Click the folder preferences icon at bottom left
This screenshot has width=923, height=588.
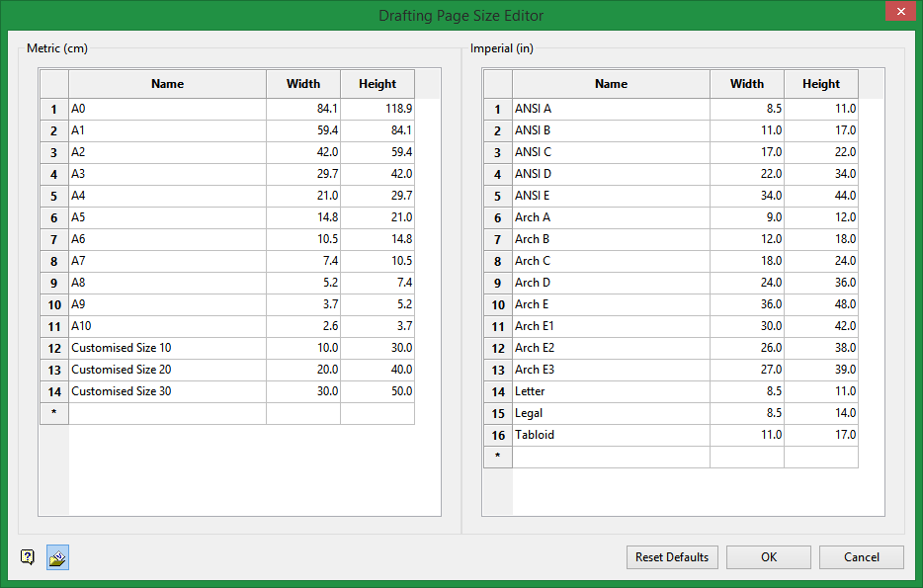(57, 557)
